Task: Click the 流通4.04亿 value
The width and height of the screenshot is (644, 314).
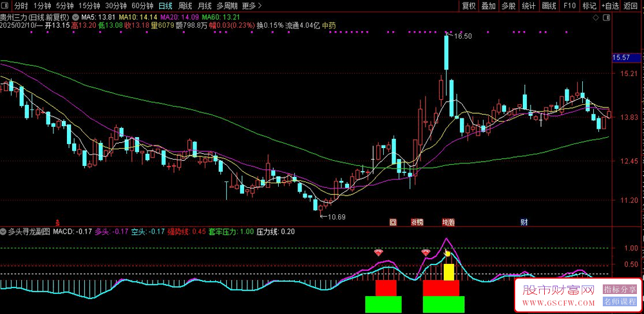Action: [303, 26]
